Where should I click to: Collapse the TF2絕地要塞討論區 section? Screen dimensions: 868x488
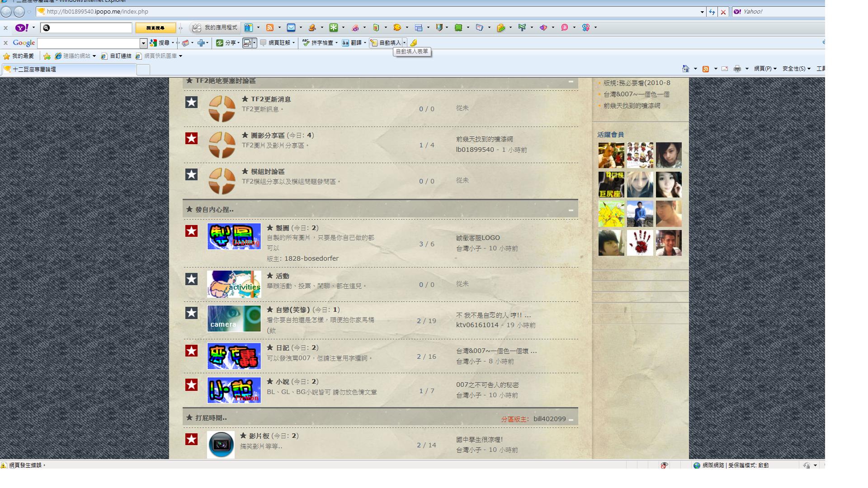571,81
